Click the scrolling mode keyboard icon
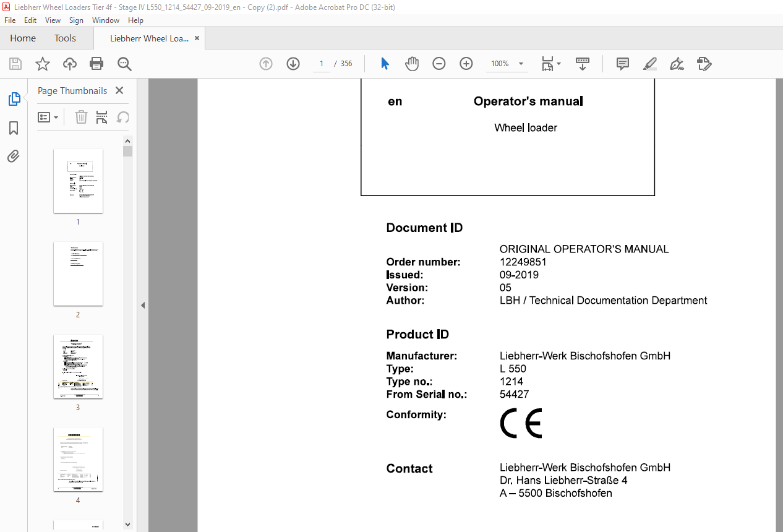The height and width of the screenshot is (532, 783). pos(582,64)
